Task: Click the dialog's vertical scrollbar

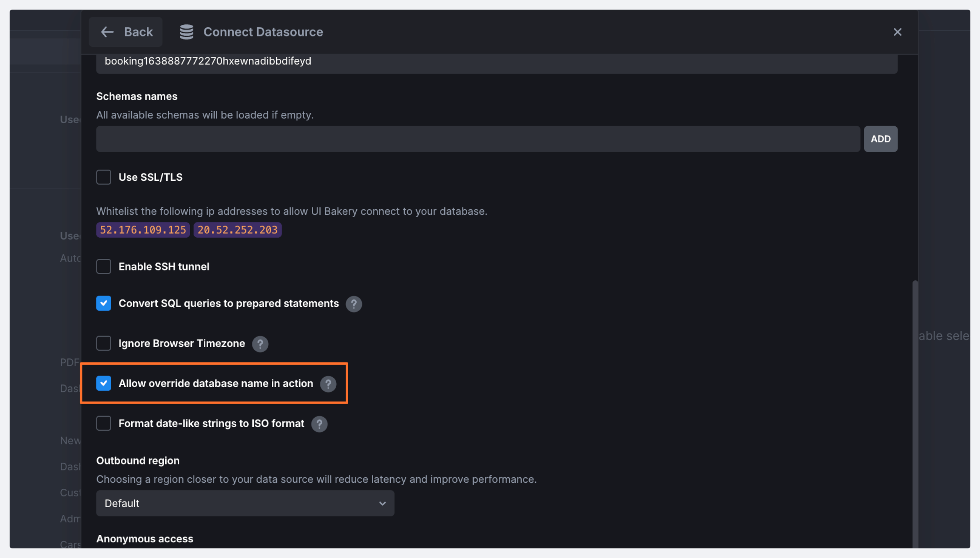Action: 915,400
